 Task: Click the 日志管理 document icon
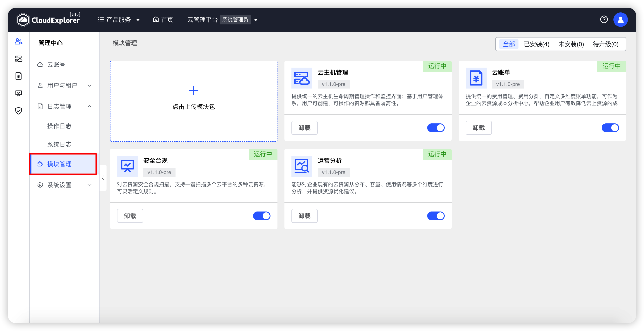(40, 107)
